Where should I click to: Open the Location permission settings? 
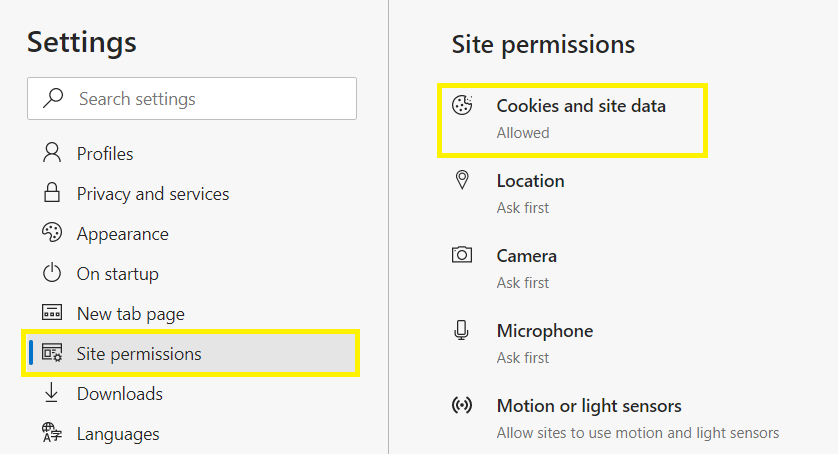tap(530, 181)
